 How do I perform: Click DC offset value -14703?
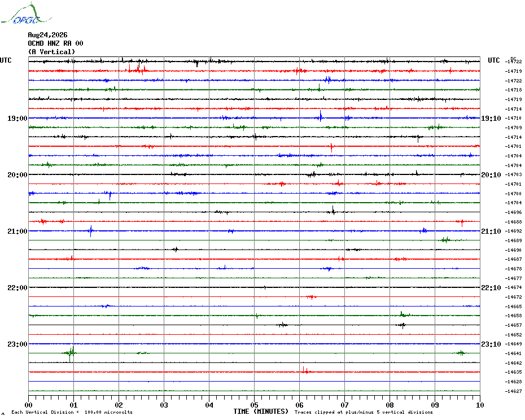513,175
